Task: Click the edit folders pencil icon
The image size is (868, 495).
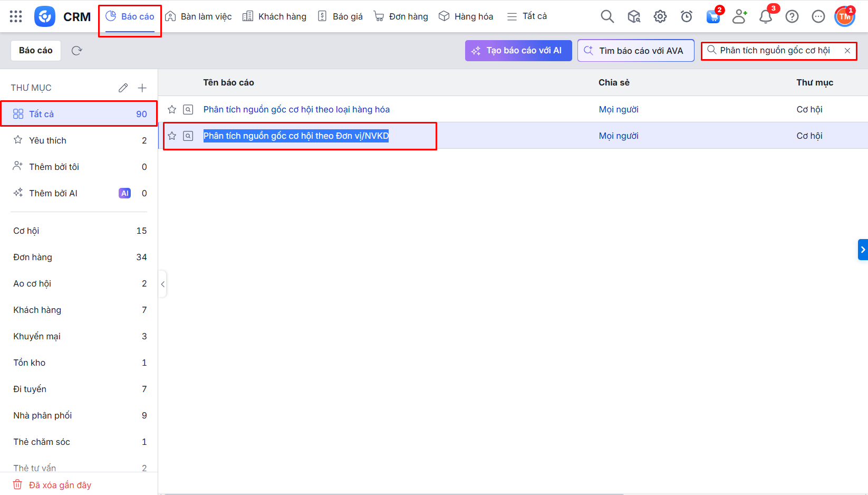Action: pyautogui.click(x=123, y=88)
